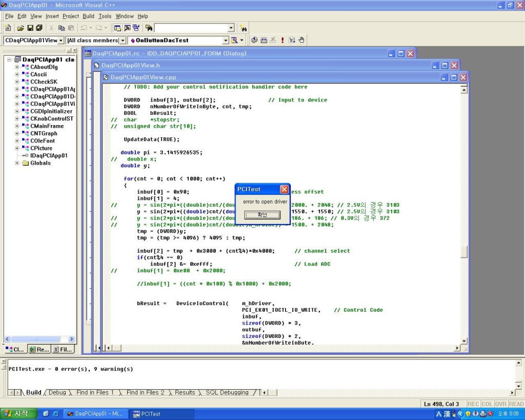The width and height of the screenshot is (525, 420).
Task: Select CNTGraph in class tree
Action: 44,133
